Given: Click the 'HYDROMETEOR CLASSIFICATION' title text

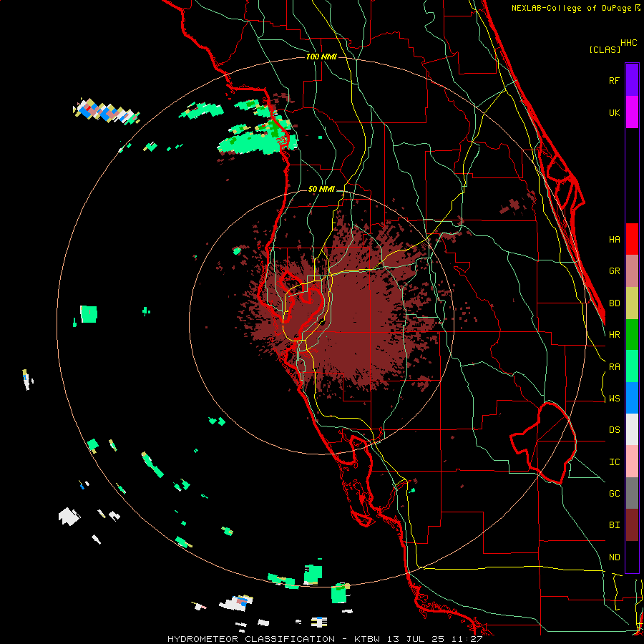Looking at the screenshot, I should tap(251, 639).
